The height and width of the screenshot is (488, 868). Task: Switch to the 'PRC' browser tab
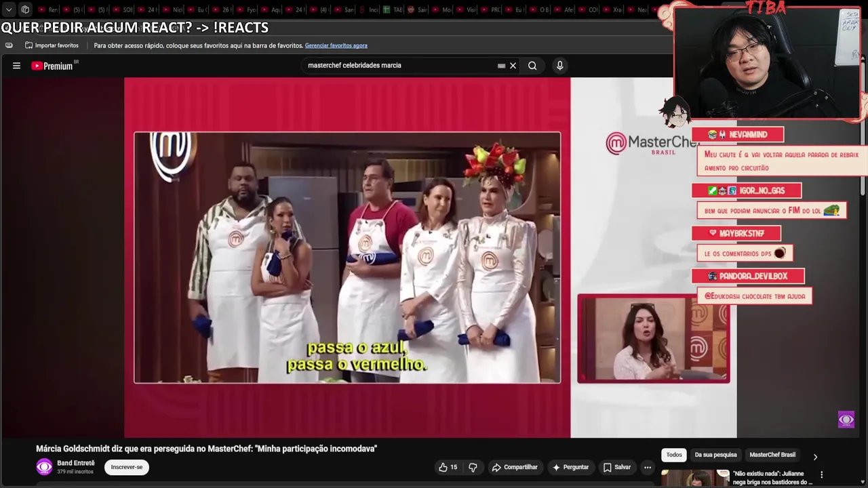491,9
